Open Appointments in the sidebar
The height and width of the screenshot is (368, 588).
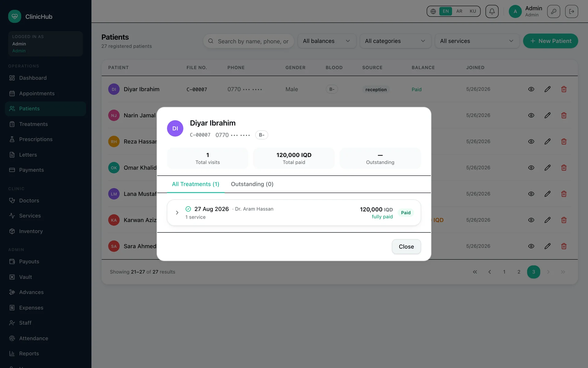click(x=45, y=94)
